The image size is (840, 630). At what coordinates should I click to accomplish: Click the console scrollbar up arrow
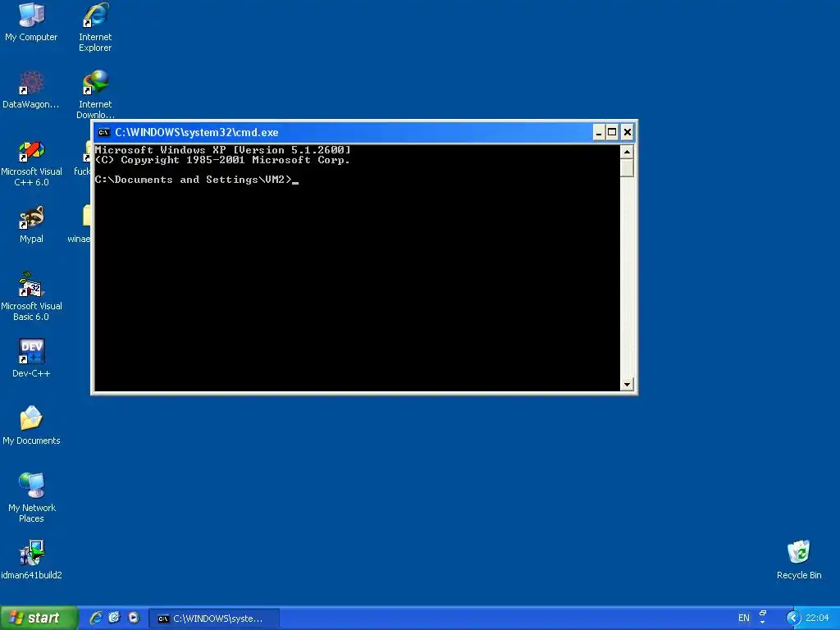point(627,152)
